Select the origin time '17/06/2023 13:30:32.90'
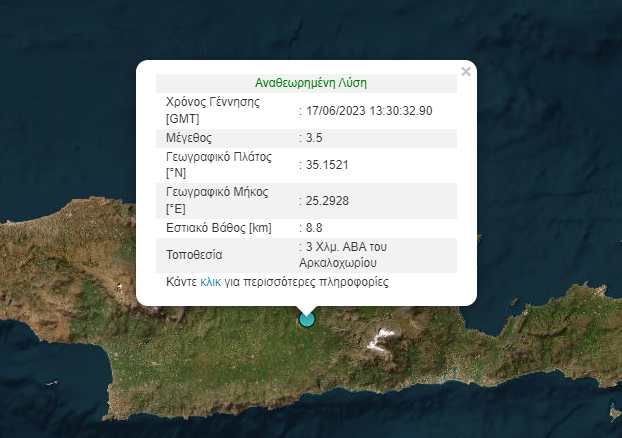Image resolution: width=622 pixels, height=438 pixels. point(369,111)
